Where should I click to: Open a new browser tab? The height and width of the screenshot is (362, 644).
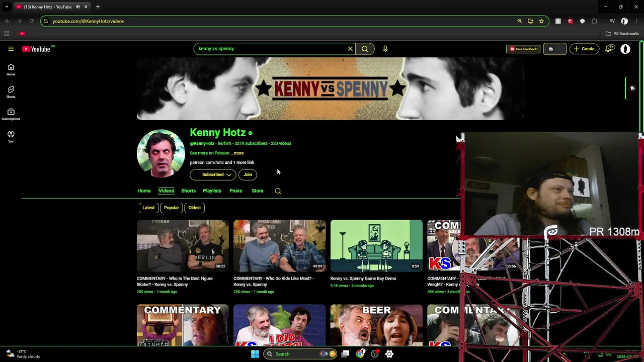[x=98, y=7]
